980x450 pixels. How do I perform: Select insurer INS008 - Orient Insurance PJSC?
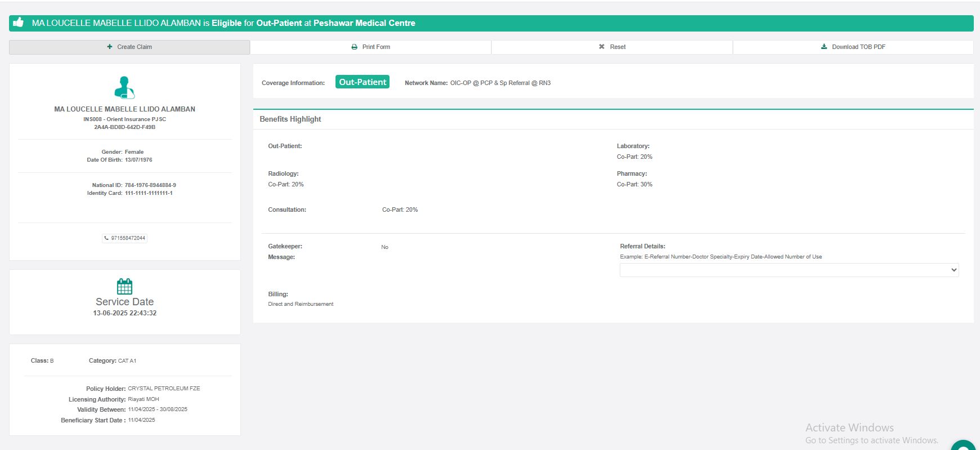pyautogui.click(x=125, y=119)
